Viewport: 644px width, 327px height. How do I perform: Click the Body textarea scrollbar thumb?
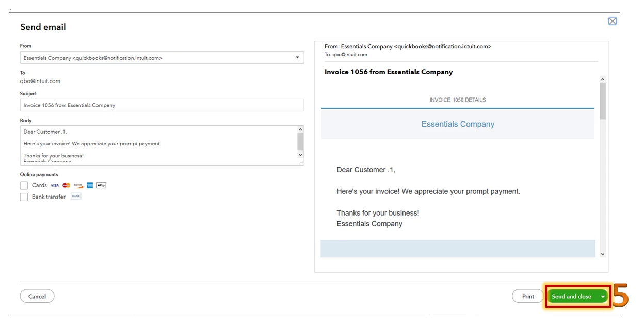301,141
